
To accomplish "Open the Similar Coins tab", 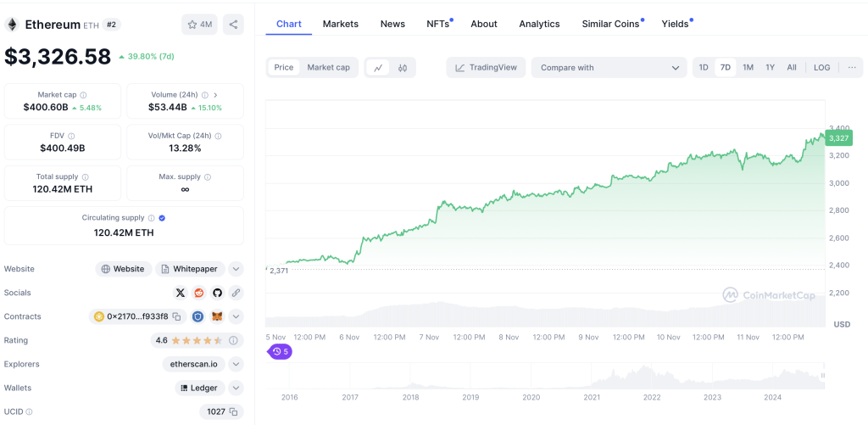I will [610, 24].
